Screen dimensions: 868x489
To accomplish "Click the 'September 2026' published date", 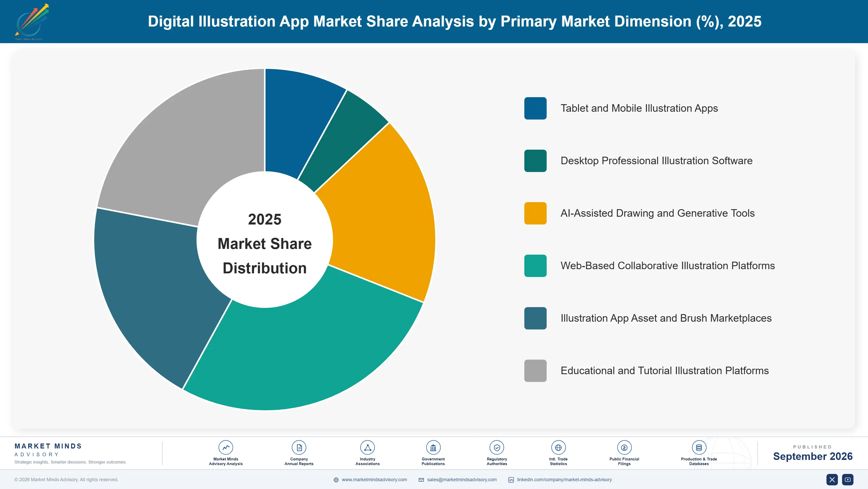I will point(812,456).
